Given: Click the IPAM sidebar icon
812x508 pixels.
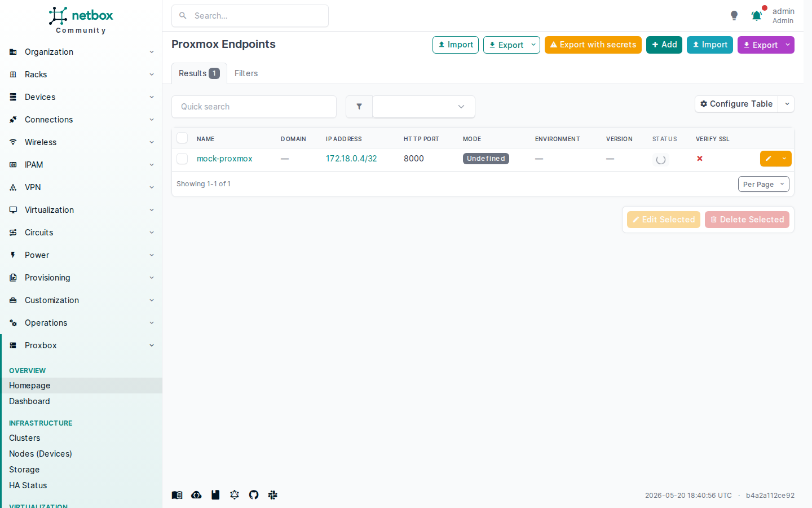Looking at the screenshot, I should coord(13,165).
